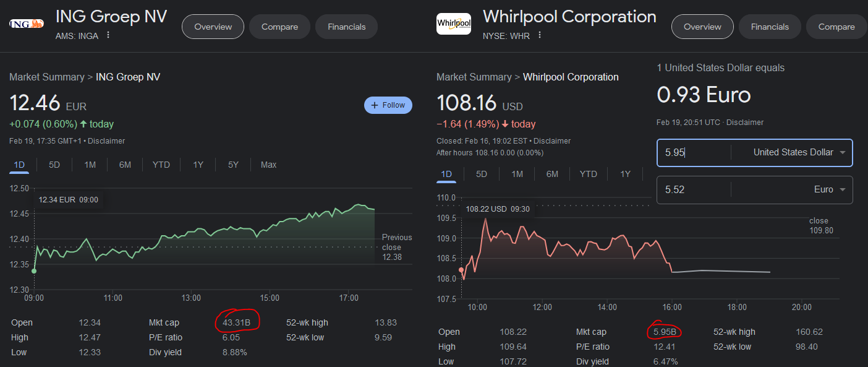Open the Disclaimer link in currency converter
Viewport: 868px width, 367px height.
click(745, 123)
